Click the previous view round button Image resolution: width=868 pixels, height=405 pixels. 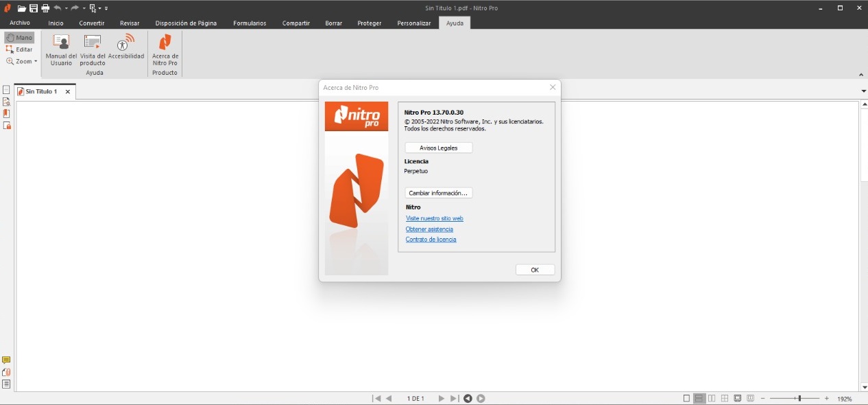point(468,398)
